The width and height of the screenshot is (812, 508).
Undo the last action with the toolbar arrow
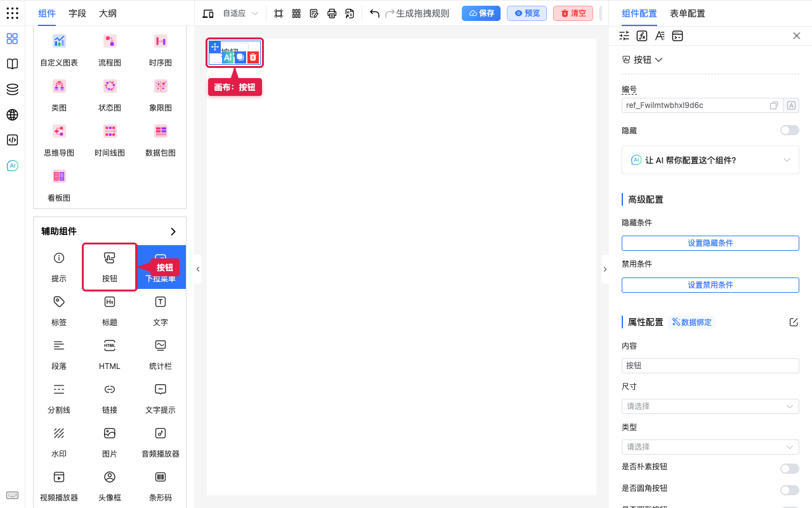[375, 13]
